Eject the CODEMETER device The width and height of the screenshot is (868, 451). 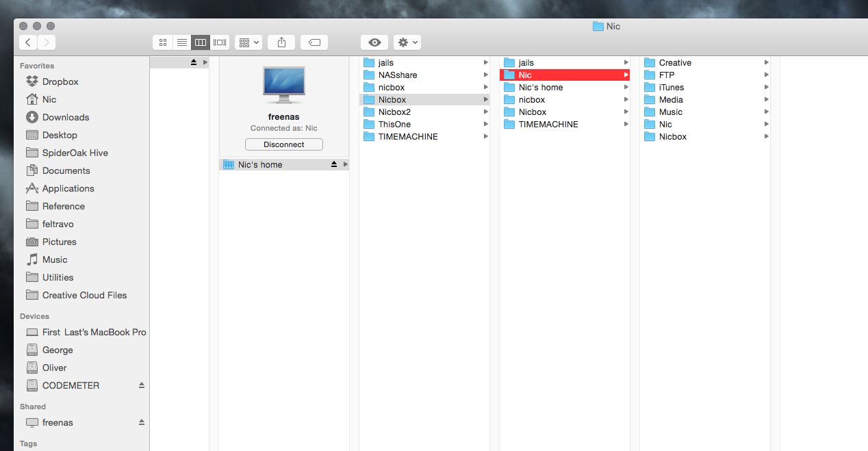pos(142,385)
